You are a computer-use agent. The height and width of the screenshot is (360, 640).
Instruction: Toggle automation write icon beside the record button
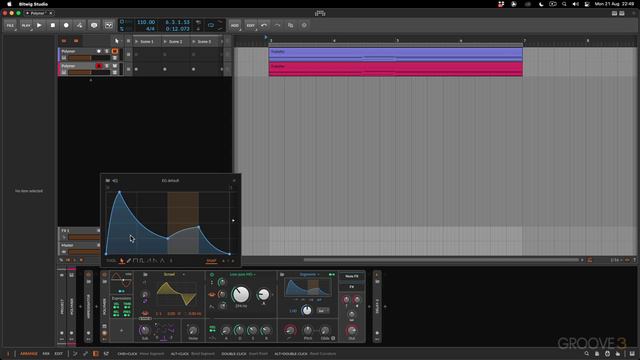point(80,25)
